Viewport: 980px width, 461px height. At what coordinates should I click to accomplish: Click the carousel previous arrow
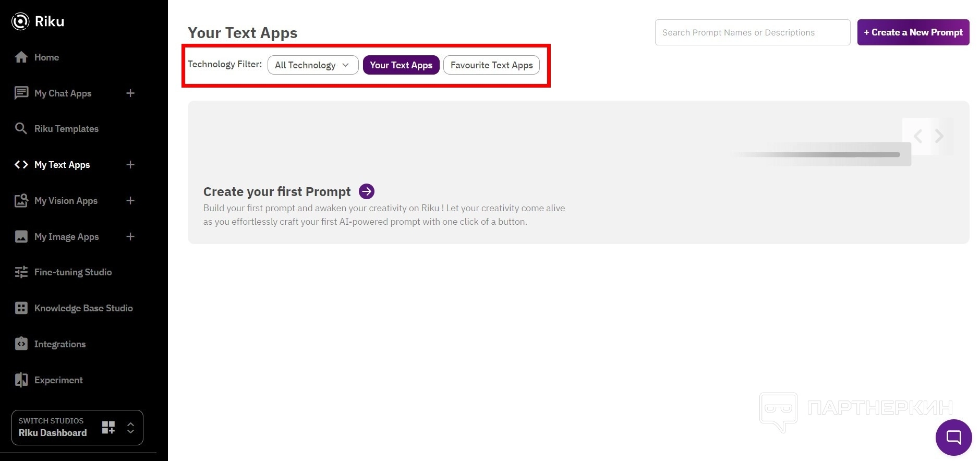click(x=918, y=136)
